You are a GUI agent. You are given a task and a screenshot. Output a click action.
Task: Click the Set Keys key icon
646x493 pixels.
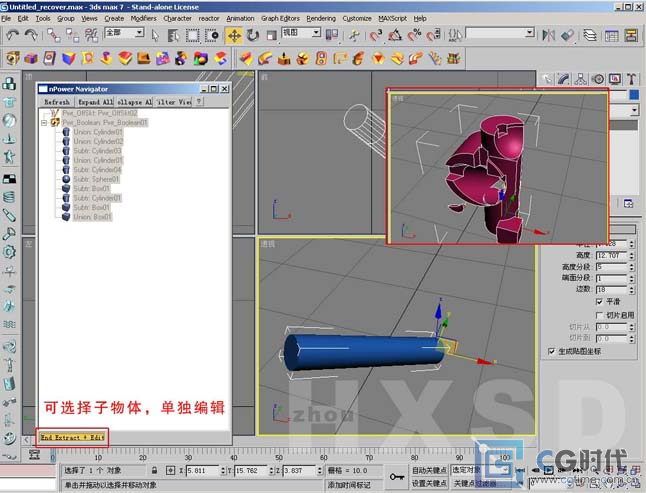[396, 477]
